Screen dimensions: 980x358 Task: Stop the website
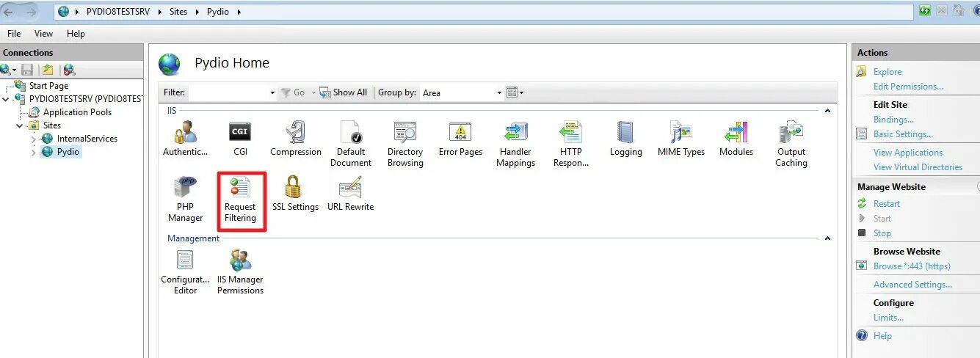click(882, 233)
